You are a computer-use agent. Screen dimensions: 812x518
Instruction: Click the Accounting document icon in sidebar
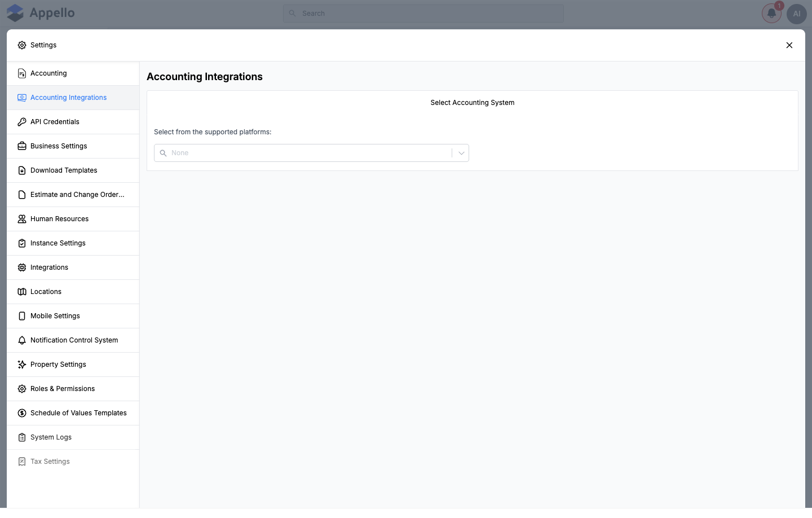[22, 73]
